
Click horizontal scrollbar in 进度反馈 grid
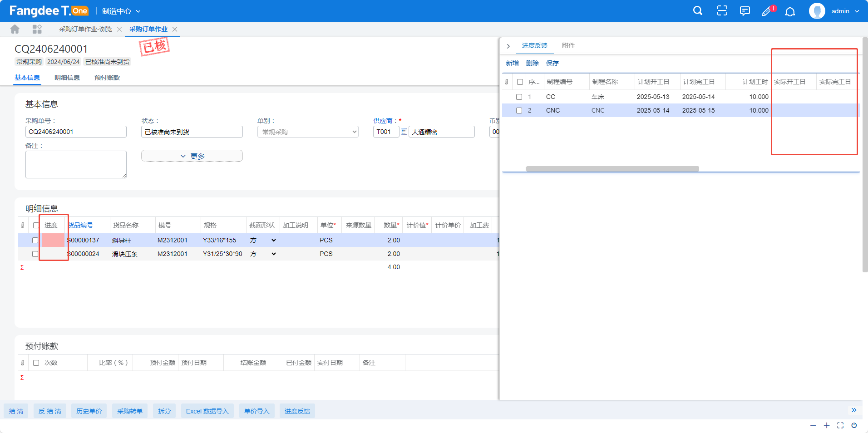click(612, 169)
